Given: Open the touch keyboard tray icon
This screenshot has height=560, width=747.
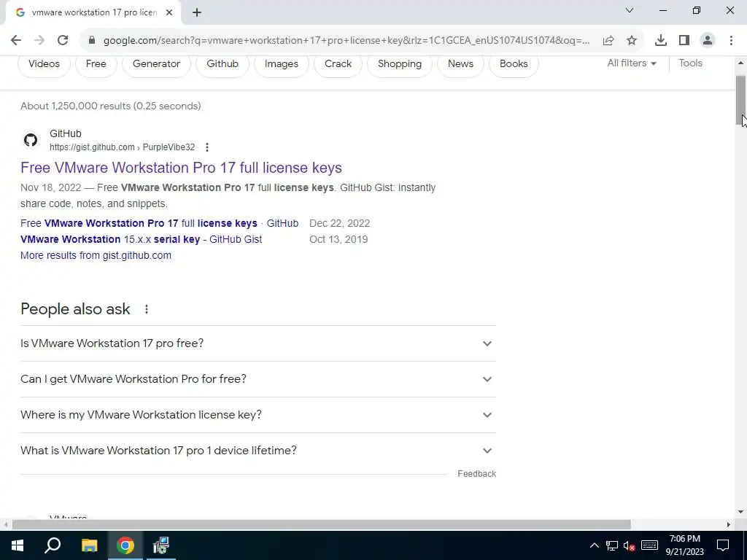Looking at the screenshot, I should (649, 545).
